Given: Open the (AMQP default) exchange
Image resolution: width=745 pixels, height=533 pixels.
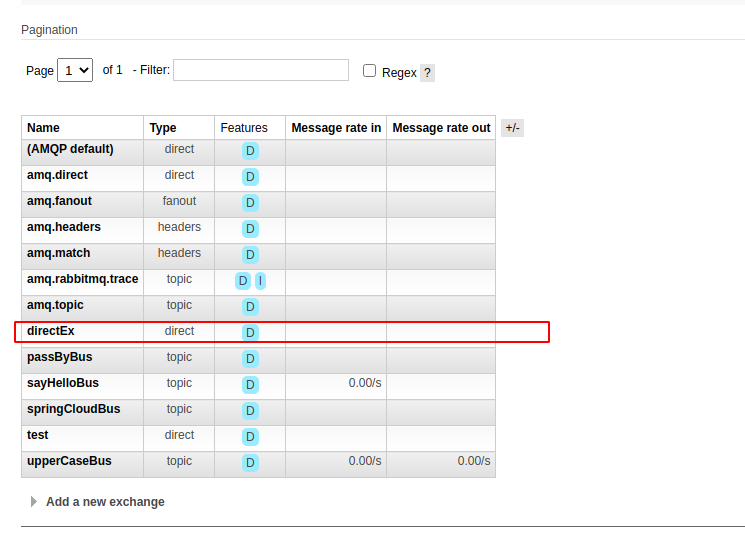Looking at the screenshot, I should (x=70, y=149).
